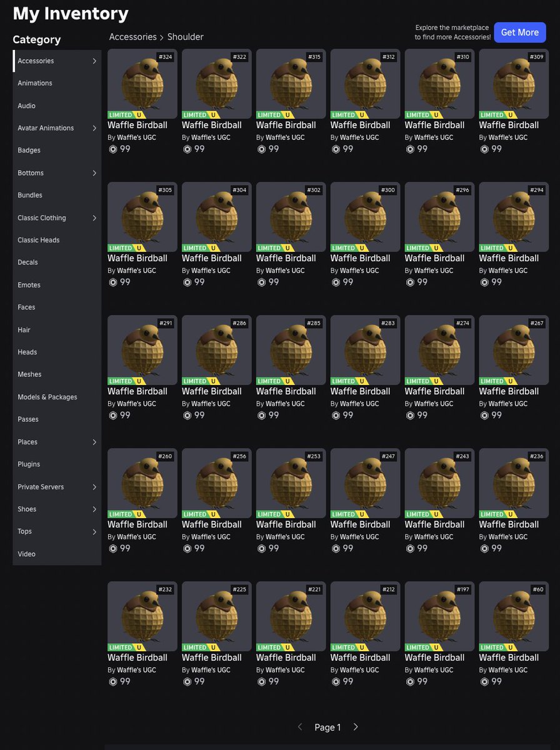Open Waffle Birdball thumbnail serial #310
560x750 pixels.
pyautogui.click(x=440, y=84)
